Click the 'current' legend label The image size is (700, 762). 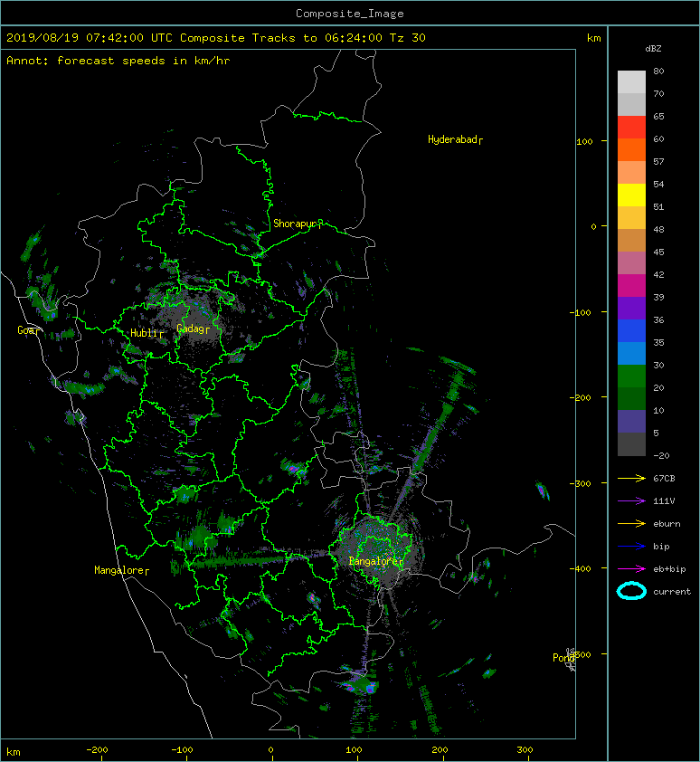pos(672,592)
